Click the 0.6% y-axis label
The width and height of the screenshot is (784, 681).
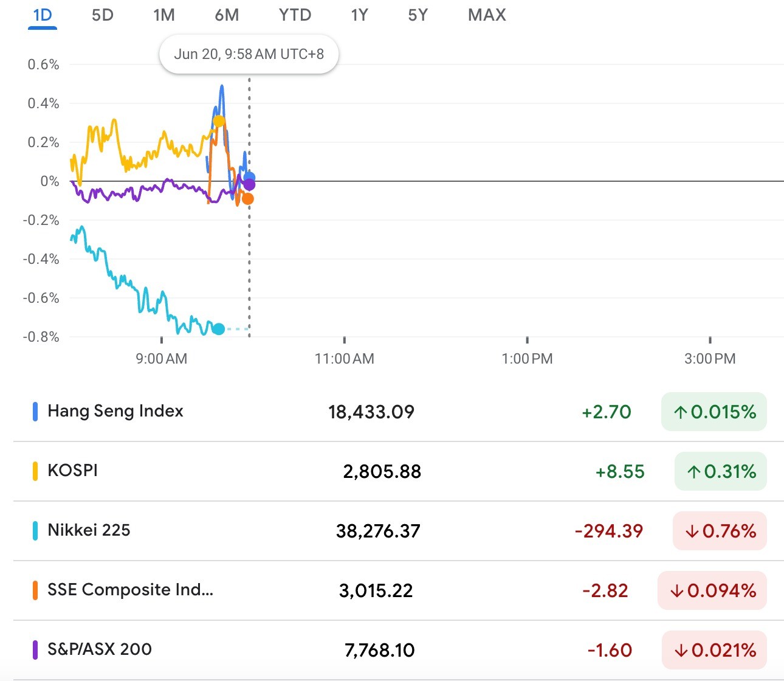coord(43,64)
